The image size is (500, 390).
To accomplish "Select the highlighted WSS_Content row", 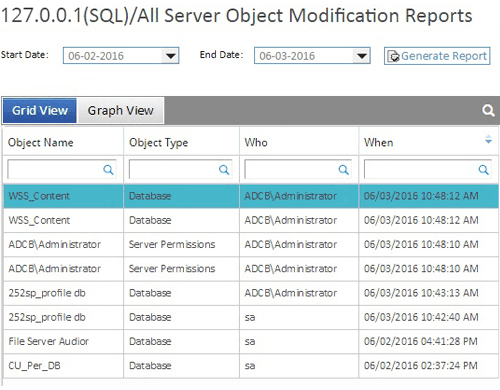I will coord(251,196).
